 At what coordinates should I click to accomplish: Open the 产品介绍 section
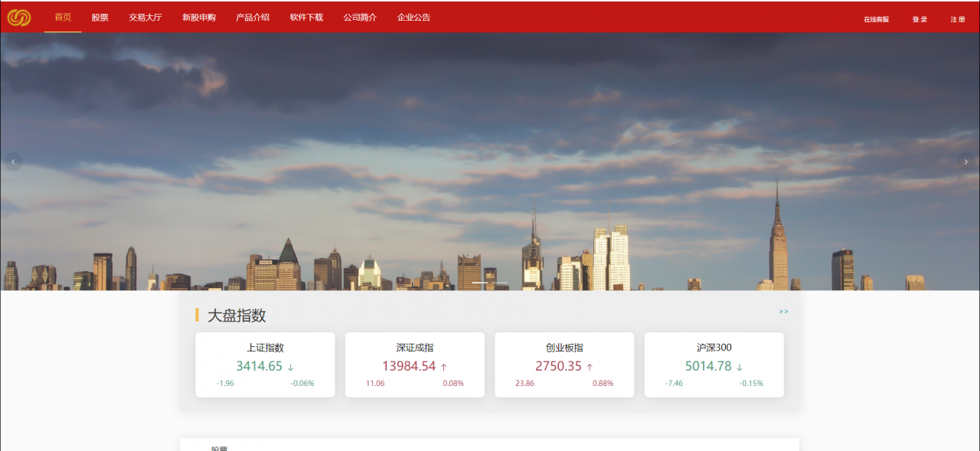click(x=253, y=16)
